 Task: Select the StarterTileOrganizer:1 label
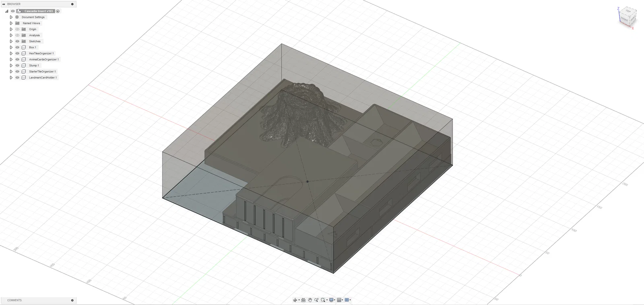tap(43, 72)
